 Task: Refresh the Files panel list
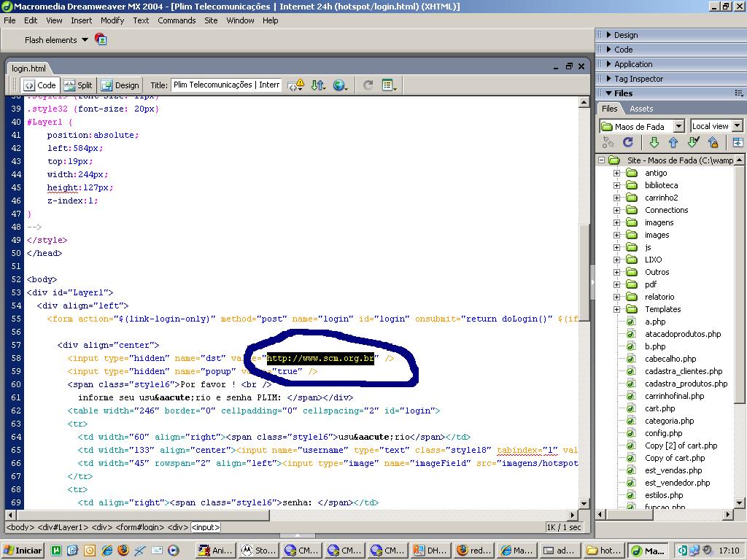click(x=627, y=143)
